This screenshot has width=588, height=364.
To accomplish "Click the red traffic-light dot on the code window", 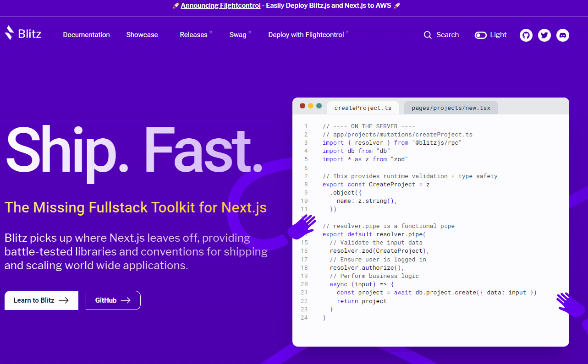I will coord(302,105).
